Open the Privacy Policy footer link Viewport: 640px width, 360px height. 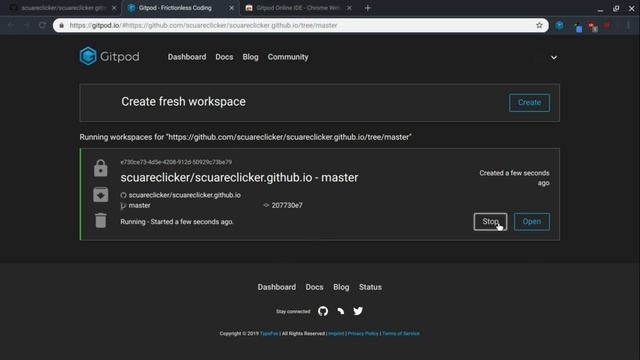[363, 333]
